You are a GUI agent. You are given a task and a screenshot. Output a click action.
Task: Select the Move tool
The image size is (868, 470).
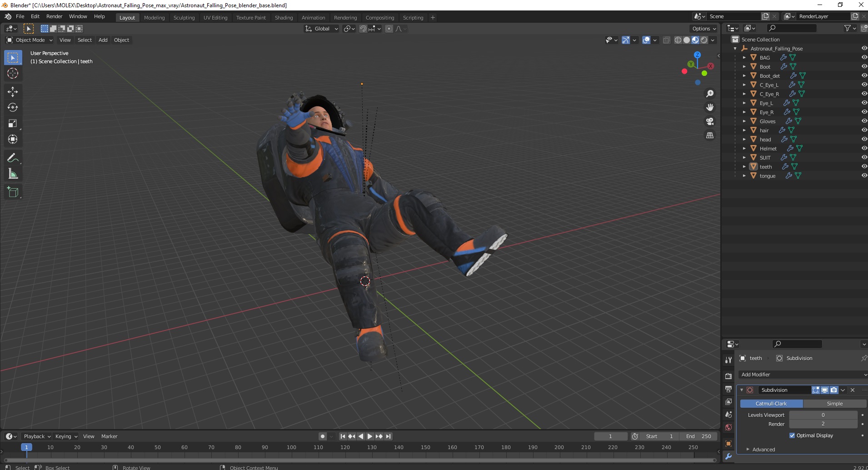13,91
